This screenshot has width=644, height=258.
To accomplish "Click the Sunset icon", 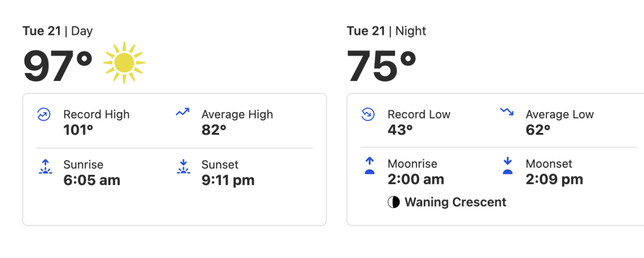I will [x=182, y=167].
